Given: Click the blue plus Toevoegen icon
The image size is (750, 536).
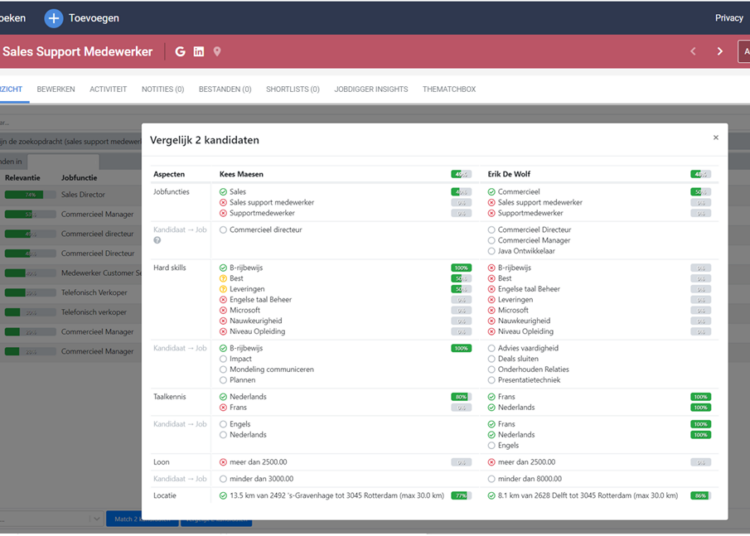Looking at the screenshot, I should [54, 18].
